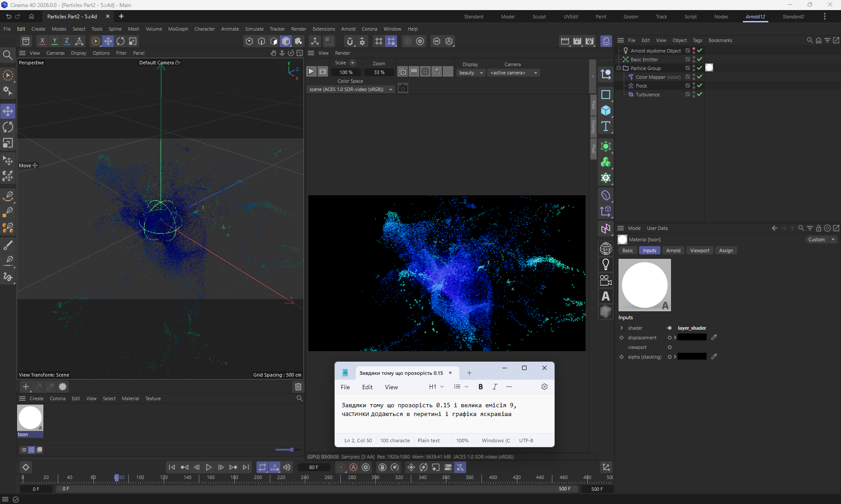Click the delete material trash icon
The width and height of the screenshot is (841, 504).
[298, 387]
